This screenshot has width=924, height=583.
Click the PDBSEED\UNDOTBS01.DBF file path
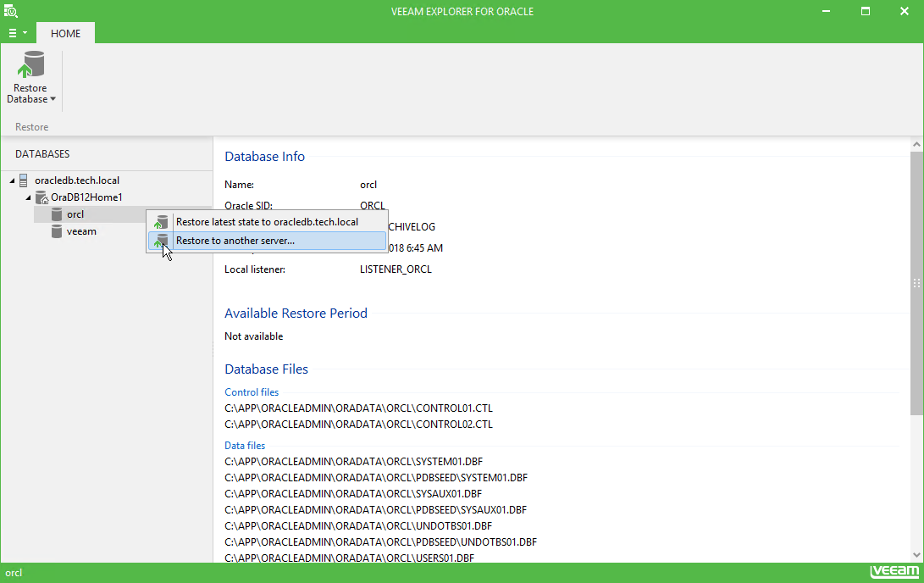380,542
